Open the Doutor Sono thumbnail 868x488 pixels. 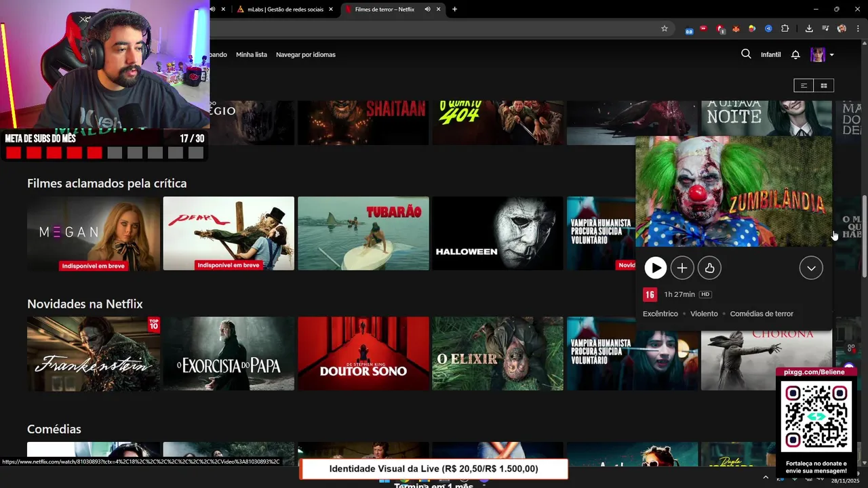point(363,354)
